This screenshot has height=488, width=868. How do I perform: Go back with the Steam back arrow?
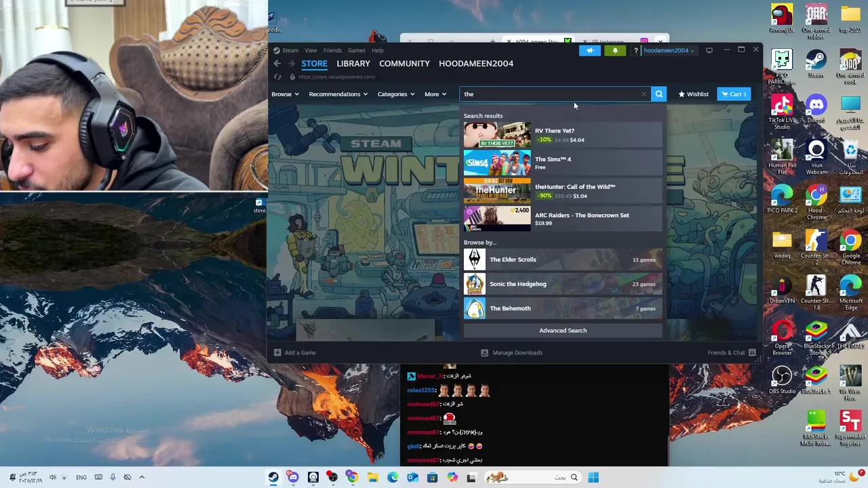(277, 63)
